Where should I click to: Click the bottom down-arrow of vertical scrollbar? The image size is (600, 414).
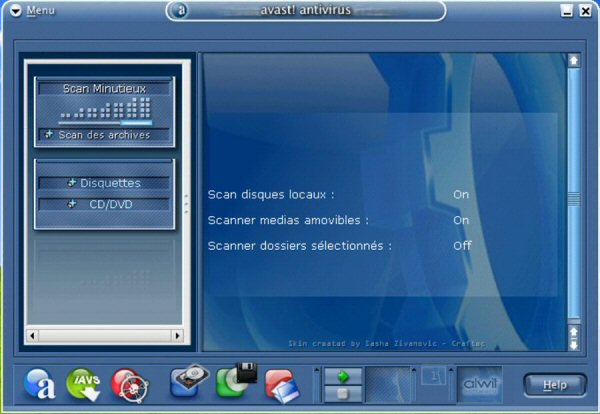pyautogui.click(x=574, y=345)
